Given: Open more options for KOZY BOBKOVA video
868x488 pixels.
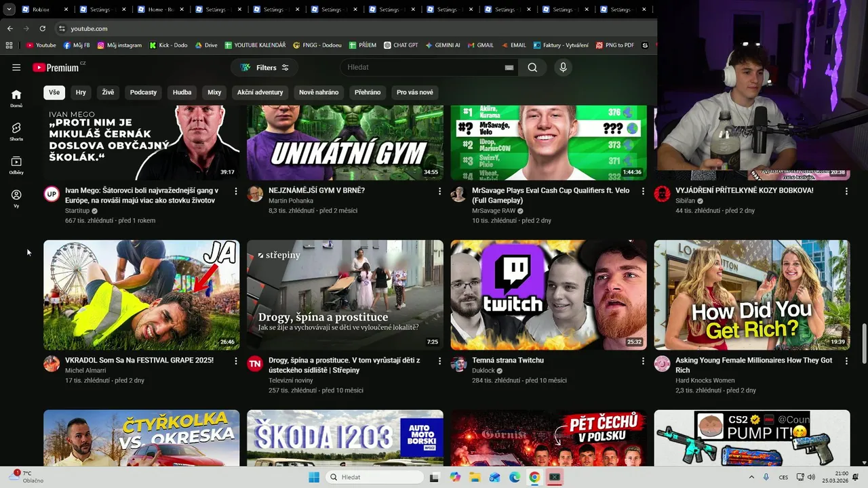Looking at the screenshot, I should 846,191.
